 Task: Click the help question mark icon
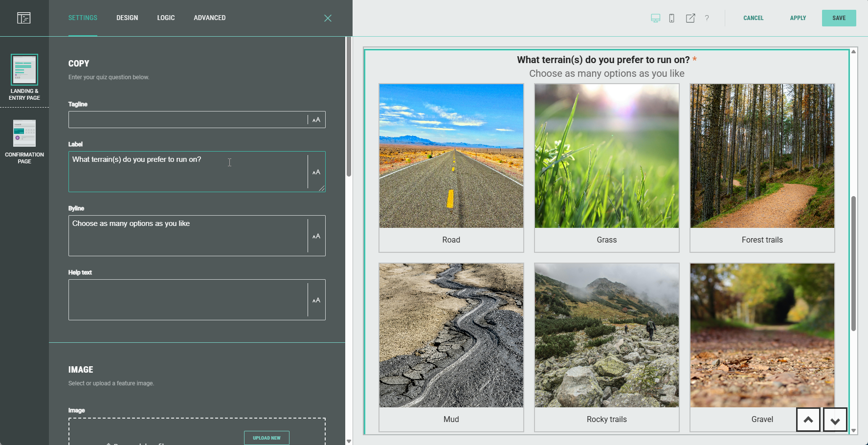tap(707, 18)
